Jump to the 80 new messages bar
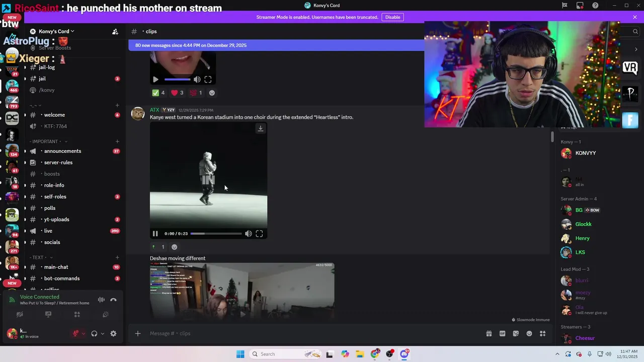Viewport: 644px width, 362px height. coord(276,45)
